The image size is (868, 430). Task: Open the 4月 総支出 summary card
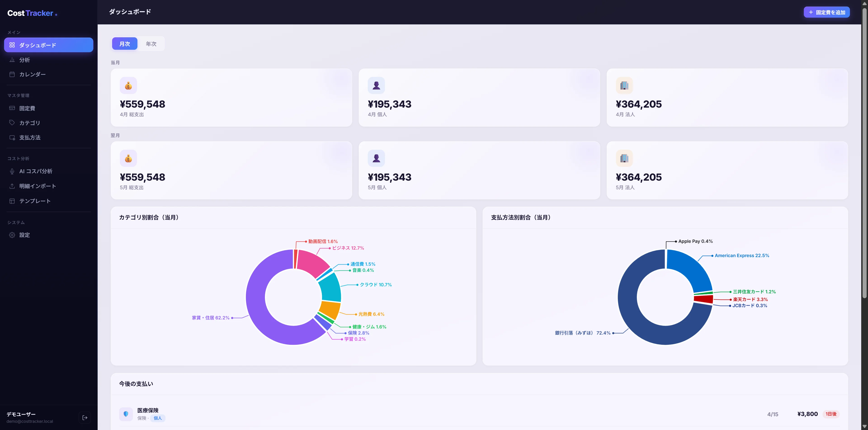231,98
